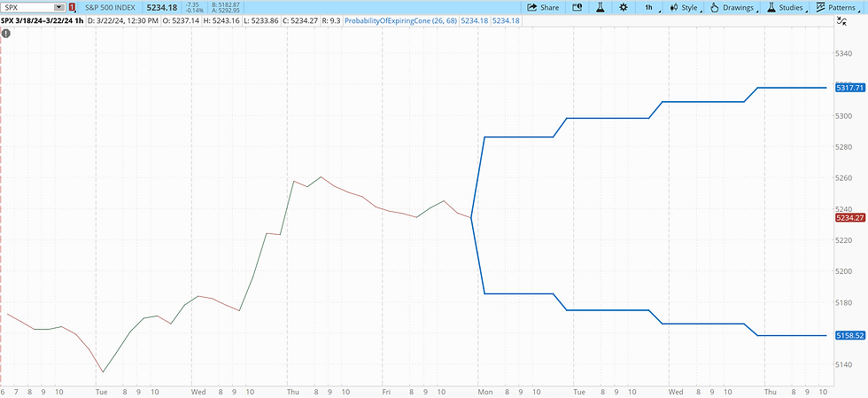Click the L: 5233.86 low value
This screenshot has height=398, width=868.
(x=262, y=20)
